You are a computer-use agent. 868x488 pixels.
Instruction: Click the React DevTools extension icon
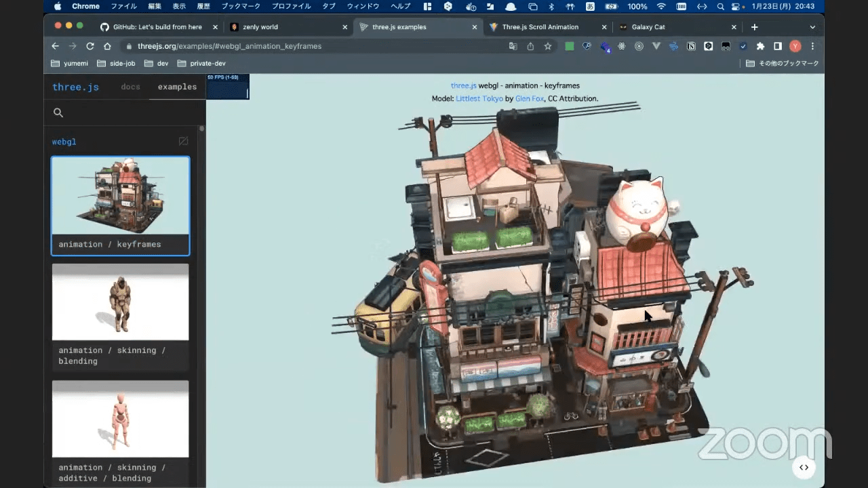(621, 46)
